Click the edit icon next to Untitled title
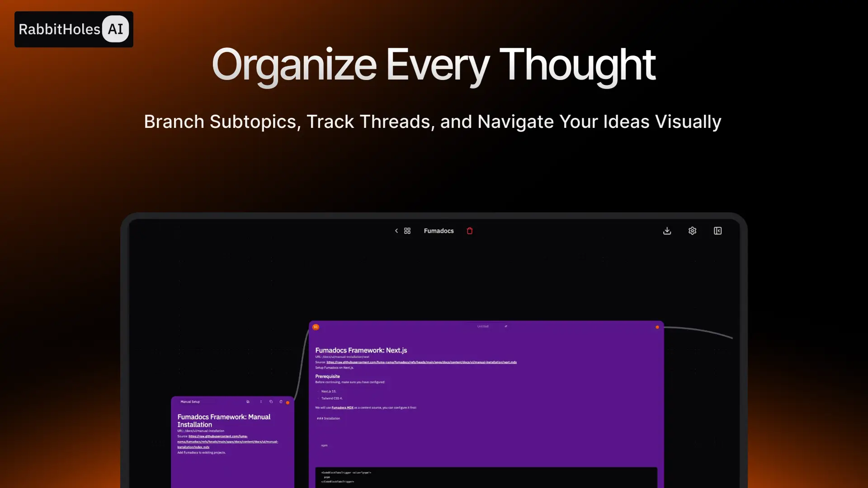 pyautogui.click(x=506, y=326)
